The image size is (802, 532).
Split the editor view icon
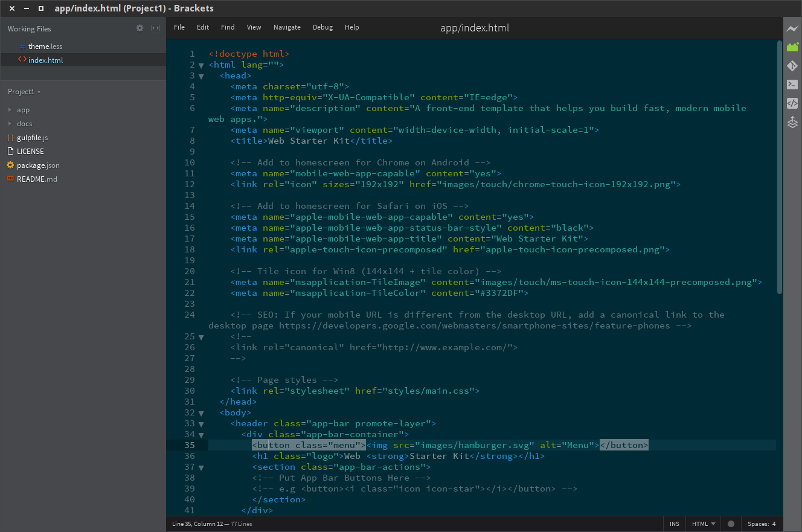[x=155, y=28]
